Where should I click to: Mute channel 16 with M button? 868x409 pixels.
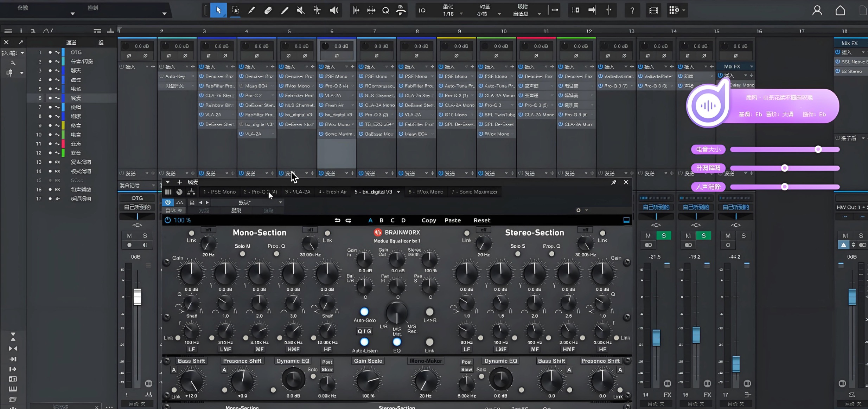[x=688, y=235]
